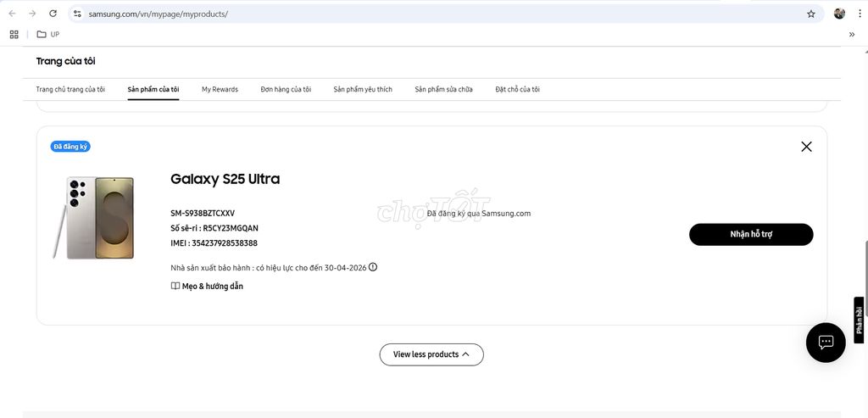Show hidden bookmarks with double chevron

(x=851, y=34)
